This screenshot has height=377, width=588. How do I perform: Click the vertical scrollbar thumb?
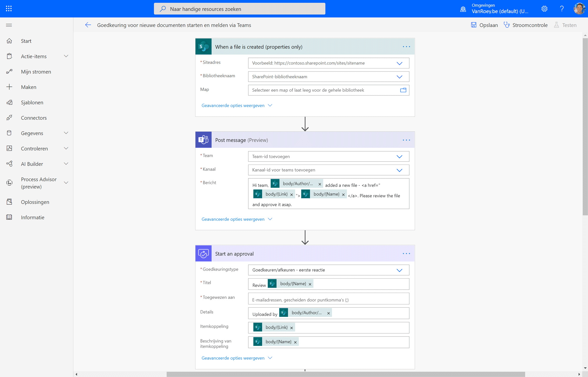point(585,126)
